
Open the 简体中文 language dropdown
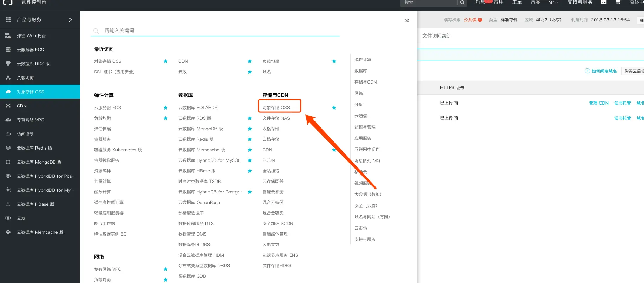(x=637, y=2)
